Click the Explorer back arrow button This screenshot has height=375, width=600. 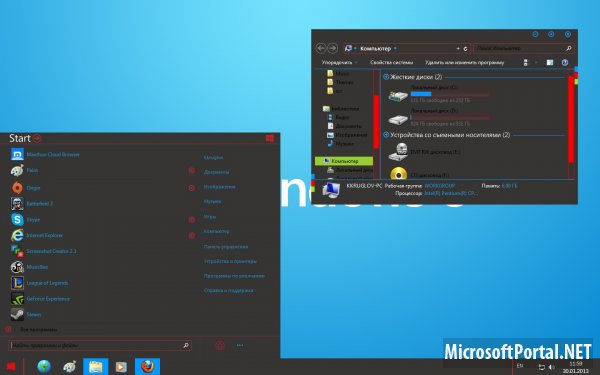[x=321, y=48]
